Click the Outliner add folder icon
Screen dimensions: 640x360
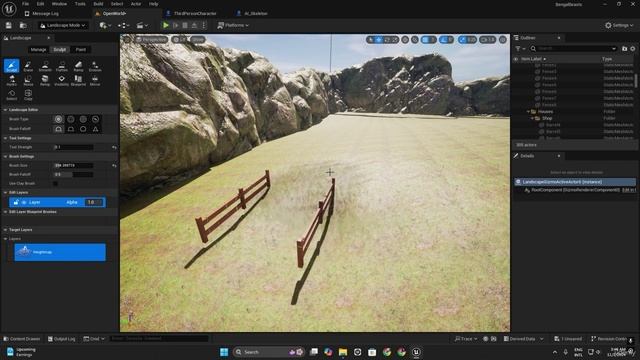624,49
